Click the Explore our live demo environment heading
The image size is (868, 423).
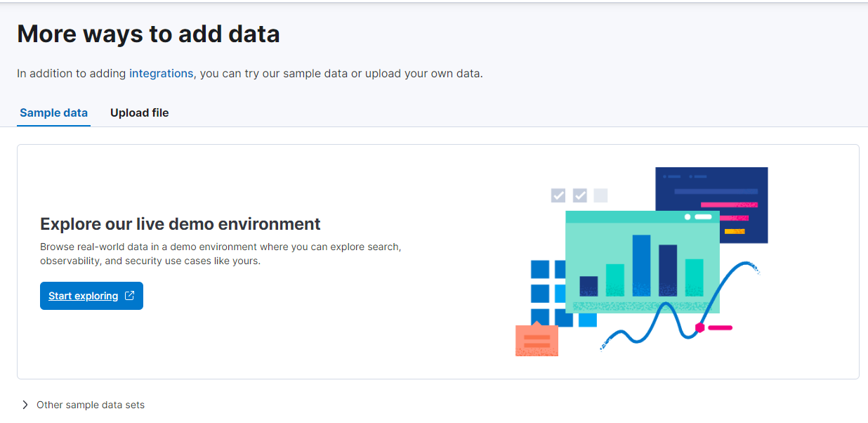pyautogui.click(x=180, y=224)
